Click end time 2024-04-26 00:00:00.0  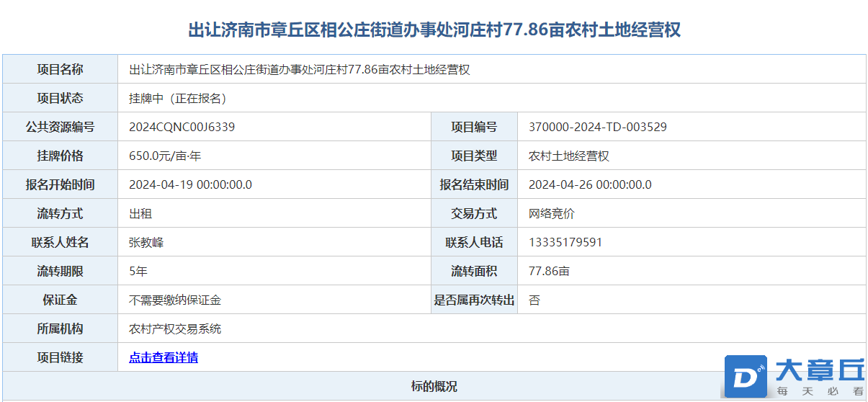click(x=590, y=184)
